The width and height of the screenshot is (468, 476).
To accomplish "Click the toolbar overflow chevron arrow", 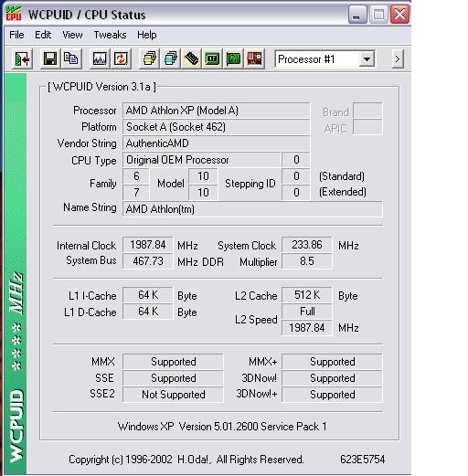I will (398, 58).
